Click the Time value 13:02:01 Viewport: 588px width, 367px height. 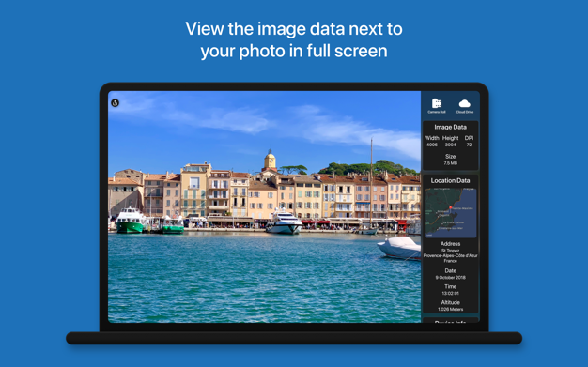450,293
